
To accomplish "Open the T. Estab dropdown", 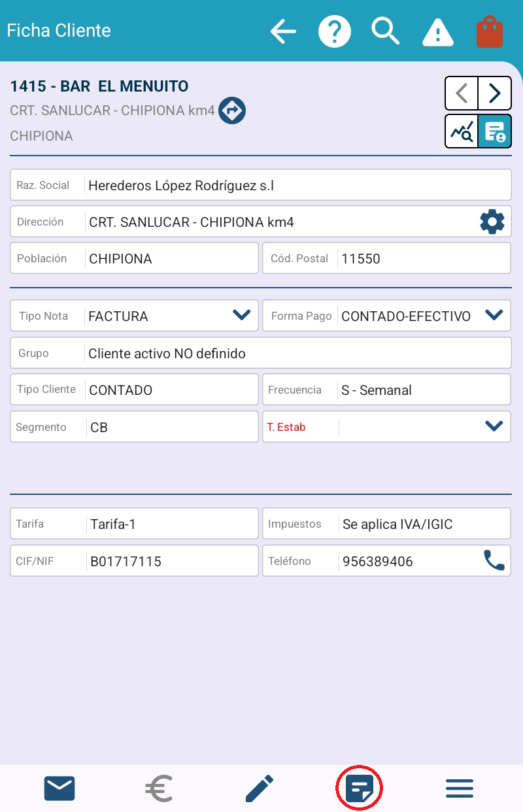I will 494,427.
